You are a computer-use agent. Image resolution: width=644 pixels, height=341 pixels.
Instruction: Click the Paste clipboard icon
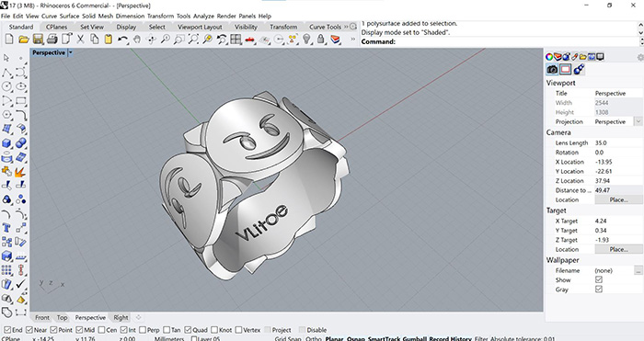coord(108,40)
